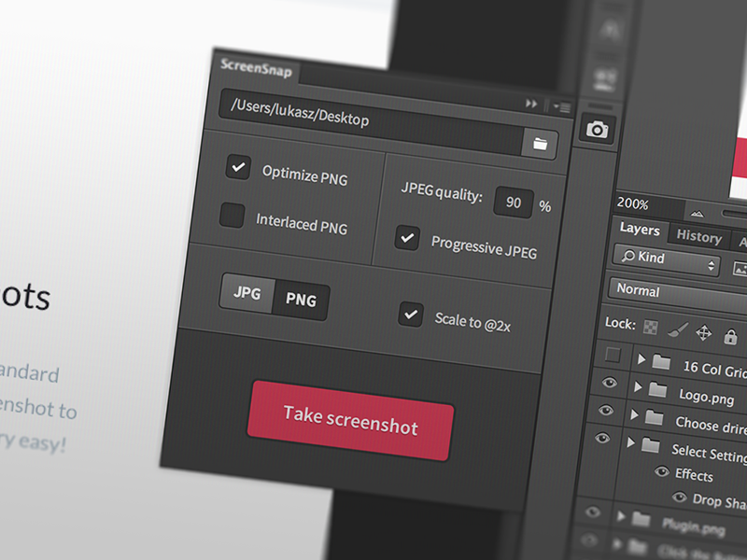Uncheck Optimize PNG checkbox
This screenshot has width=747, height=560.
[238, 167]
